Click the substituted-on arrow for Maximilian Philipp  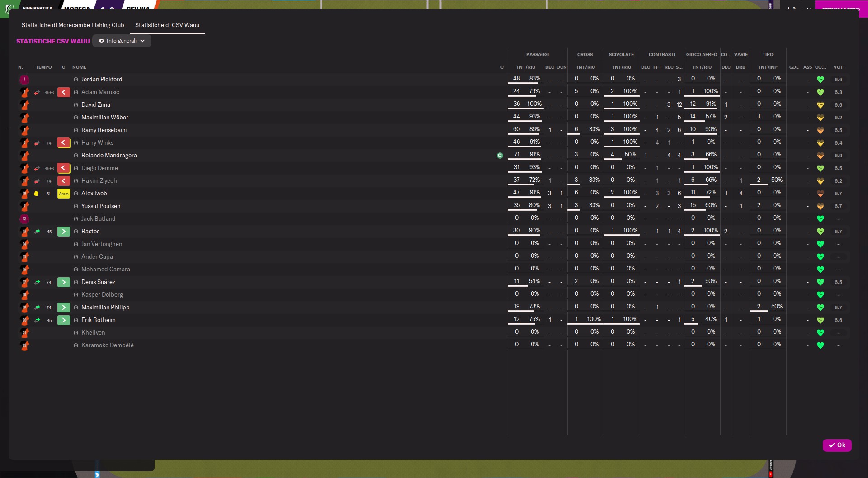click(64, 308)
